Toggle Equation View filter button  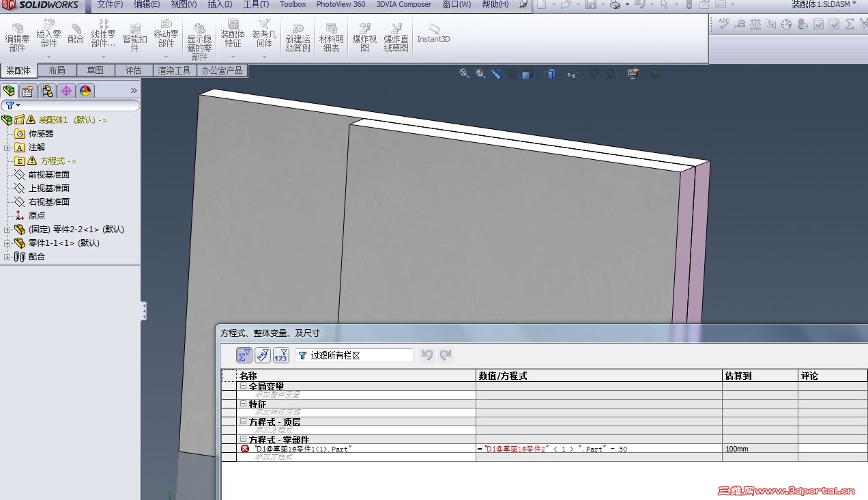pos(244,355)
